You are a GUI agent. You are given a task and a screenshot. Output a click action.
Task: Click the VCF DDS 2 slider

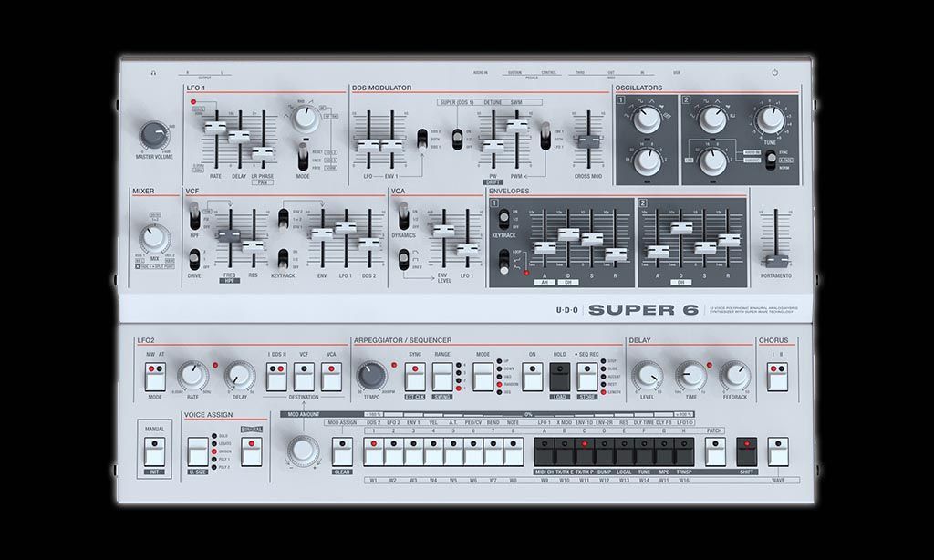[368, 244]
